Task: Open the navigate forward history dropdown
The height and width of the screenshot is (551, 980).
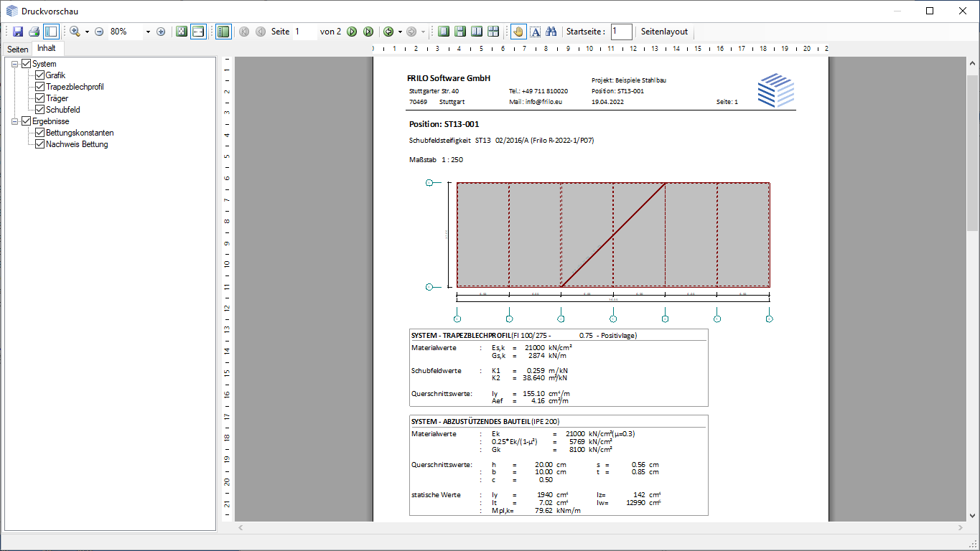Action: click(423, 32)
